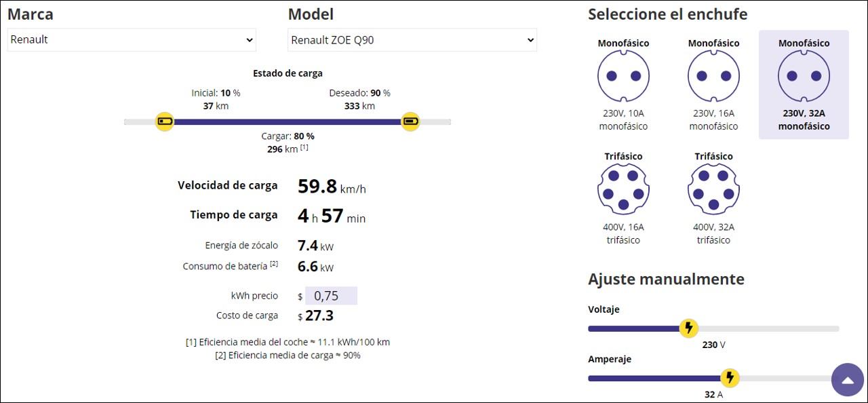Expand the Model dropdown with Renault ZOE Q90
The image size is (868, 403).
412,40
